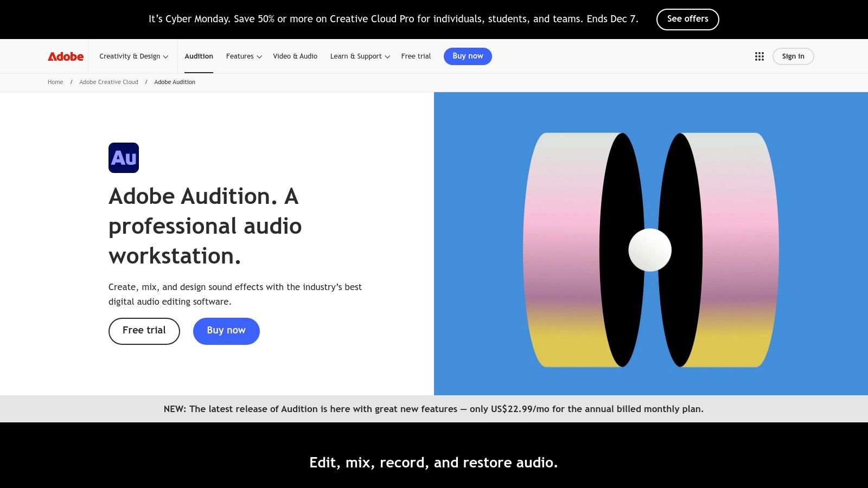The image size is (868, 488).
Task: Switch to the Audition nav tab
Action: [x=199, y=56]
